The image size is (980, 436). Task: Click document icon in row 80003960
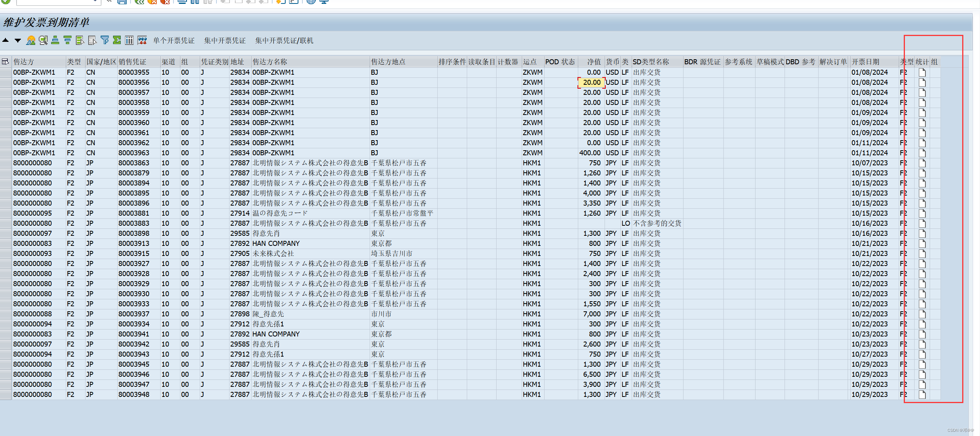[922, 123]
